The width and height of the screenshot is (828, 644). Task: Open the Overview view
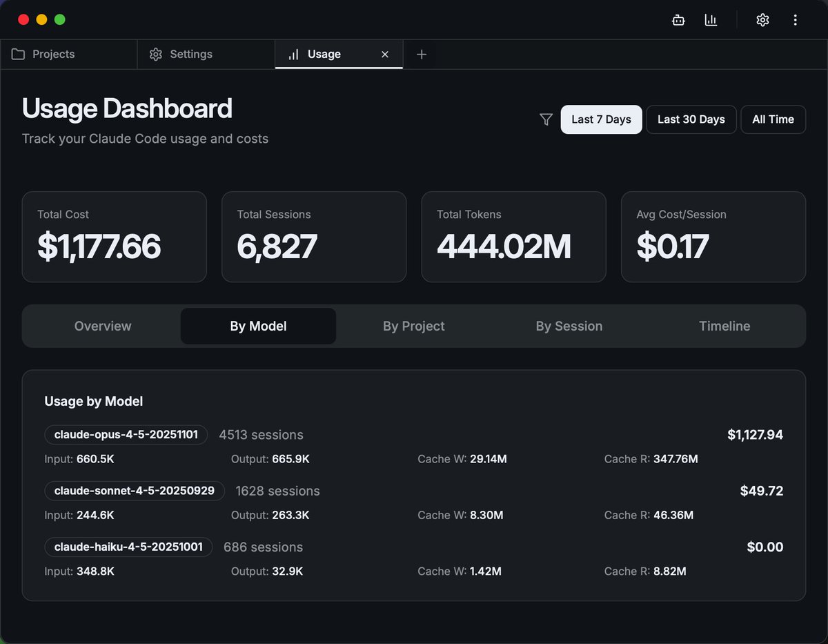click(x=103, y=326)
